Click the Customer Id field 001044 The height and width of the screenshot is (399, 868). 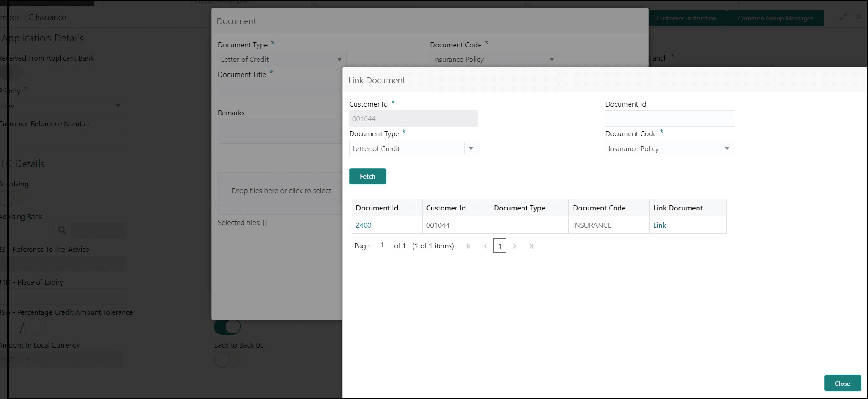[x=414, y=118]
